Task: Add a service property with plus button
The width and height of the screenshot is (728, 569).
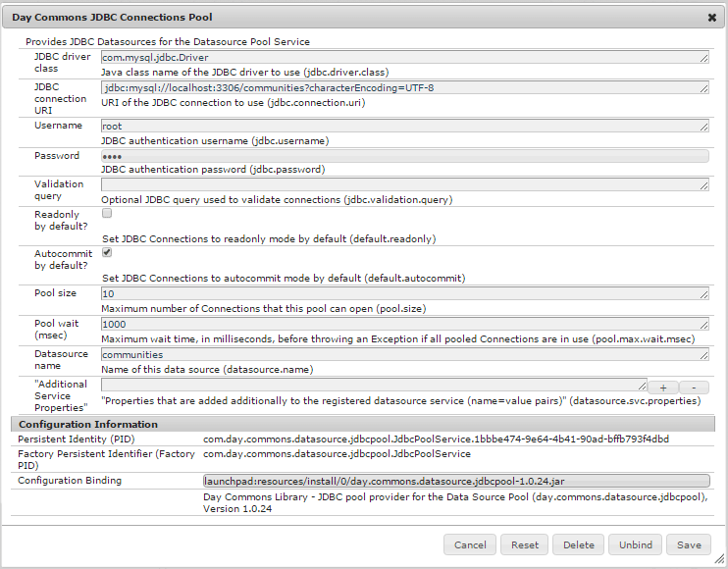Action: (x=663, y=388)
